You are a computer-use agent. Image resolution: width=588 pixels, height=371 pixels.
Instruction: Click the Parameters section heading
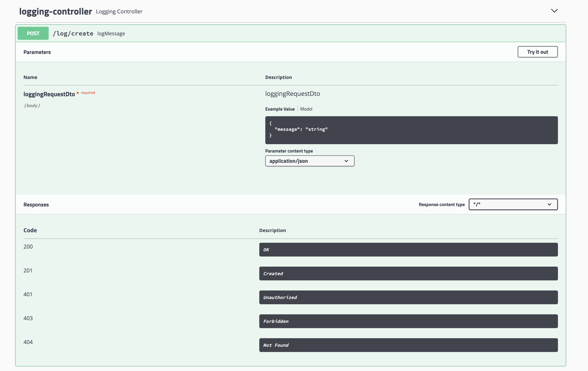(37, 52)
